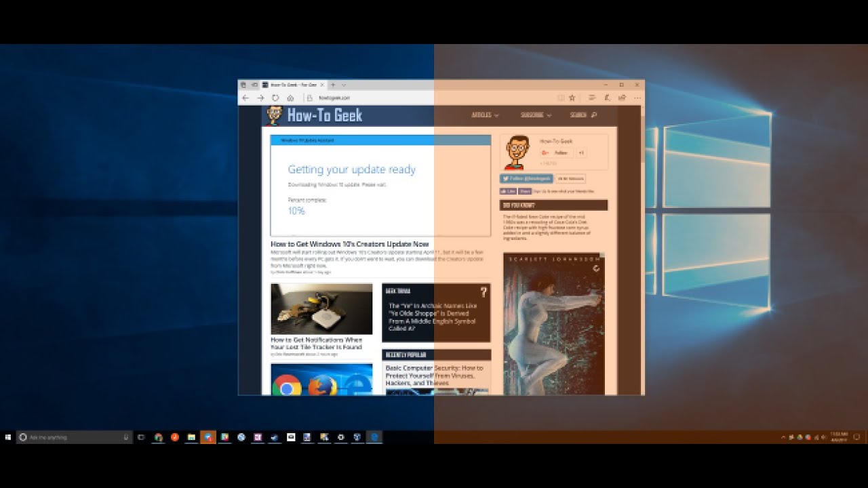Screen dimensions: 868x488
Task: Open Geek Trivia question box
Action: [436, 312]
